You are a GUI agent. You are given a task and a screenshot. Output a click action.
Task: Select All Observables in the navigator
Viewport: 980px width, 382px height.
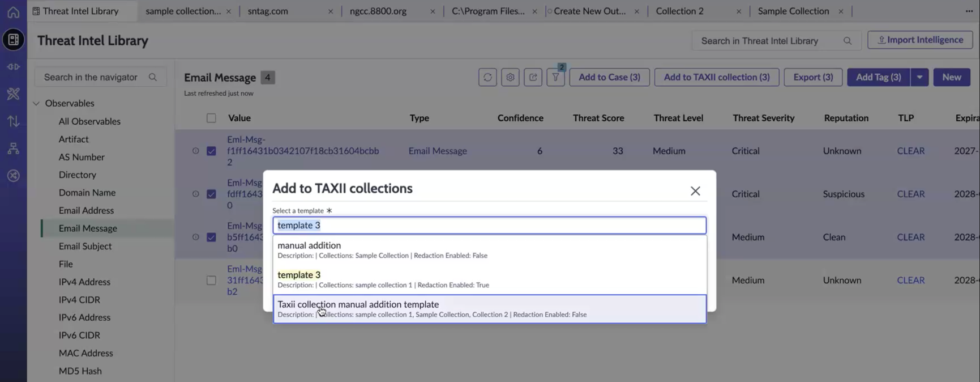pos(89,121)
